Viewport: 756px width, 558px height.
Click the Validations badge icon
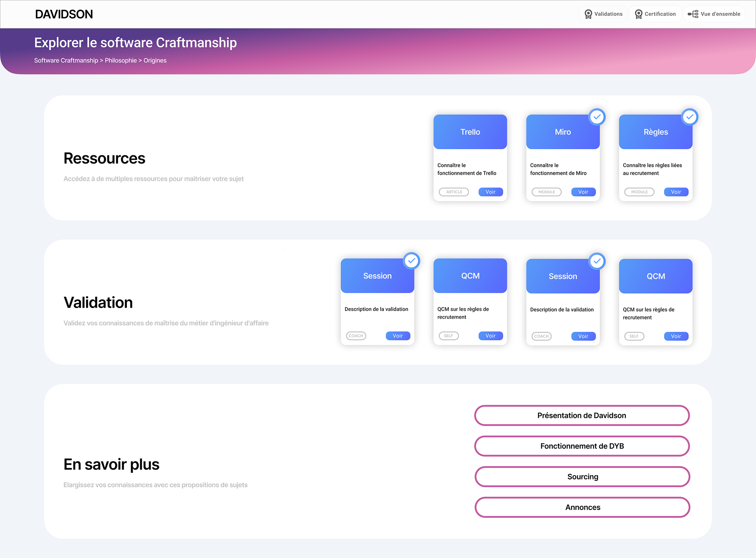tap(588, 14)
